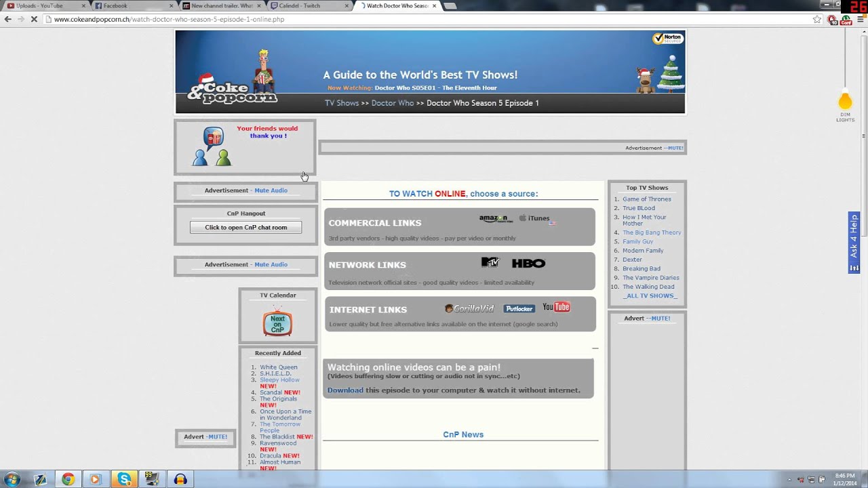The height and width of the screenshot is (488, 868).
Task: Click the HBO logo in Network Links
Action: [528, 263]
